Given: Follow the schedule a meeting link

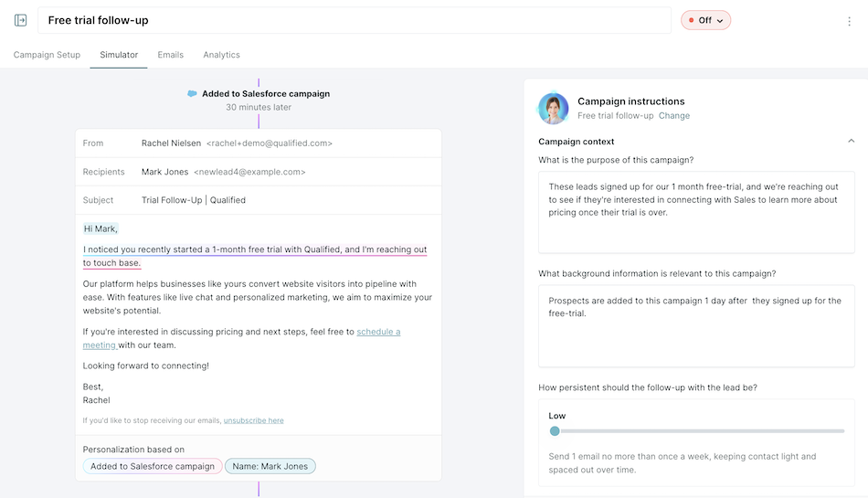Looking at the screenshot, I should click(378, 332).
